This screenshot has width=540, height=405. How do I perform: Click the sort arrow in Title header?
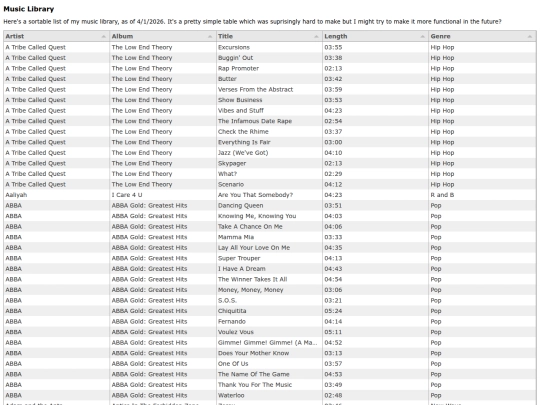[x=316, y=37]
